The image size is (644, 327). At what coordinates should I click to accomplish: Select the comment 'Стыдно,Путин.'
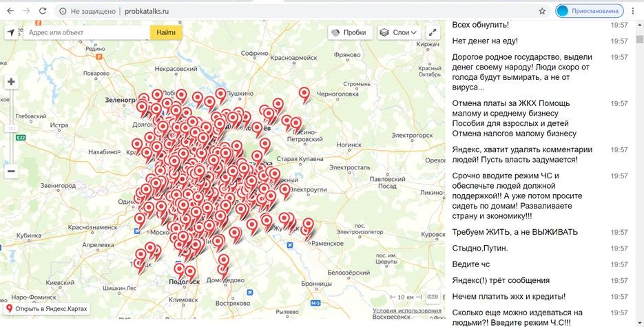(480, 248)
